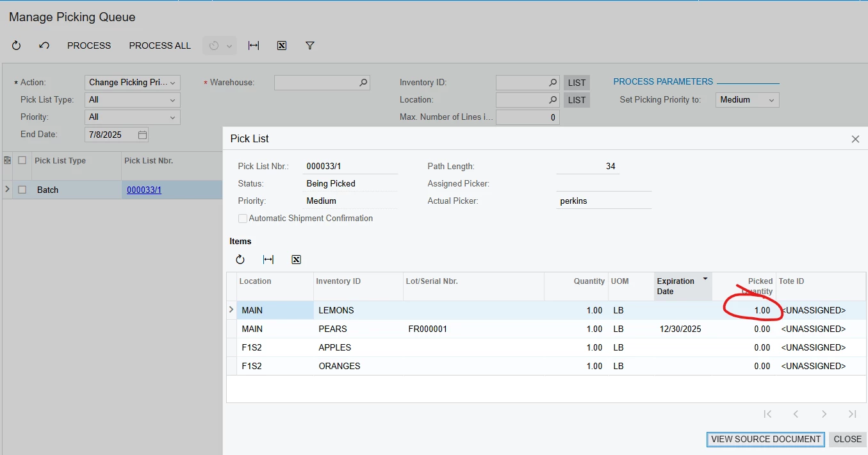Open Expiration Date column sort arrow
The height and width of the screenshot is (455, 868).
tap(705, 279)
